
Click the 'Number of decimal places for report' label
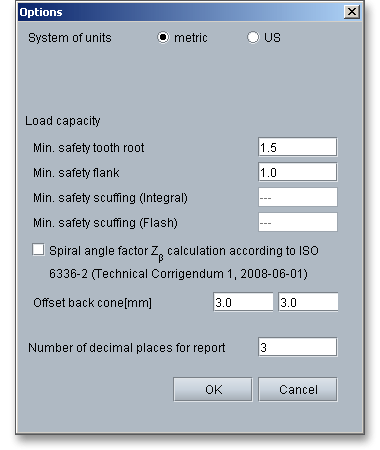tap(127, 348)
